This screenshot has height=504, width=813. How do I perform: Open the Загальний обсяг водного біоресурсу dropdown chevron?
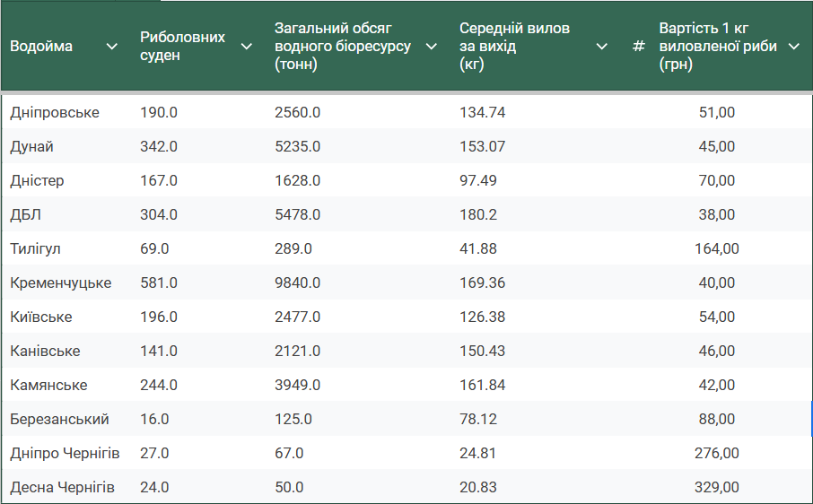point(432,47)
